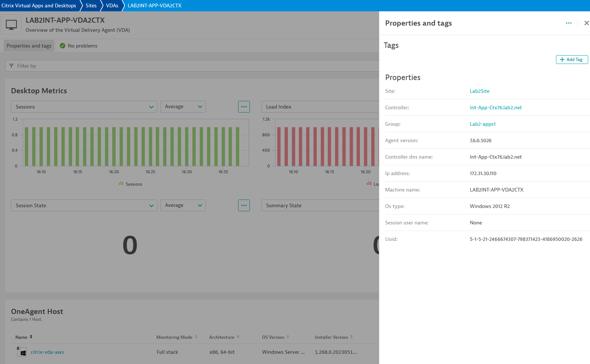Screen dimensions: 590x364
Task: Open the Lab2Site site link
Action: tap(480, 91)
